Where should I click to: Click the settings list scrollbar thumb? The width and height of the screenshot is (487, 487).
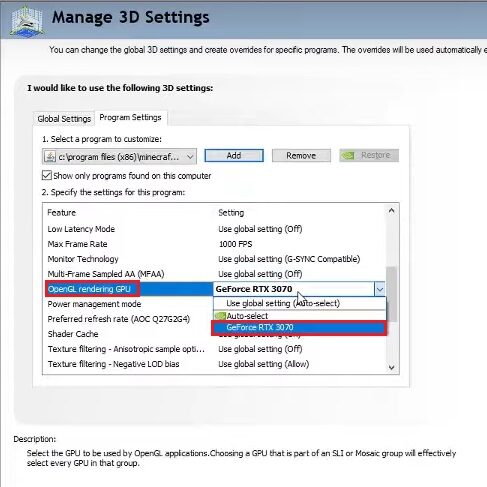[x=392, y=294]
